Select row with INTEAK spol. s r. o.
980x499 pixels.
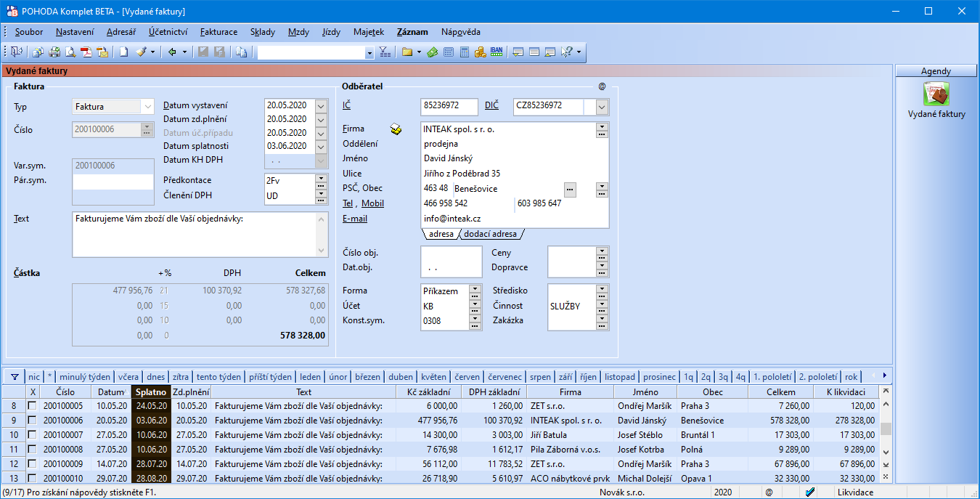click(440, 421)
